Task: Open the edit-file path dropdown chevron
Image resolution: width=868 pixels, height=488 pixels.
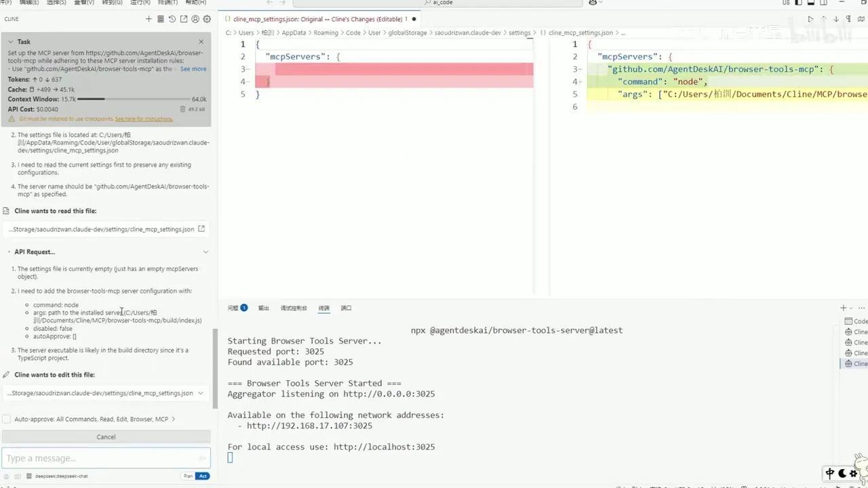Action: 200,393
